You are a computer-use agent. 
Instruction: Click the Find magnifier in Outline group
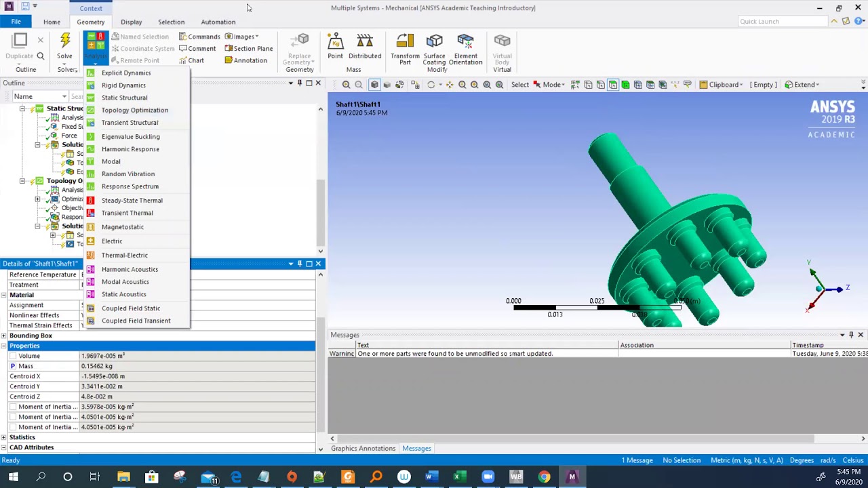point(41,56)
